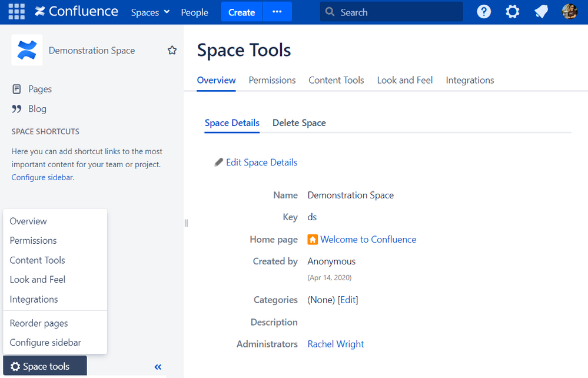Click the (Apr 14, 2020) creation date
The image size is (588, 378).
[x=330, y=277]
